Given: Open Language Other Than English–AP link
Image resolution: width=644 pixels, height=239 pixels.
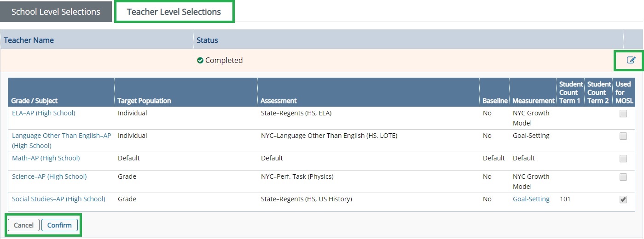Looking at the screenshot, I should click(61, 141).
